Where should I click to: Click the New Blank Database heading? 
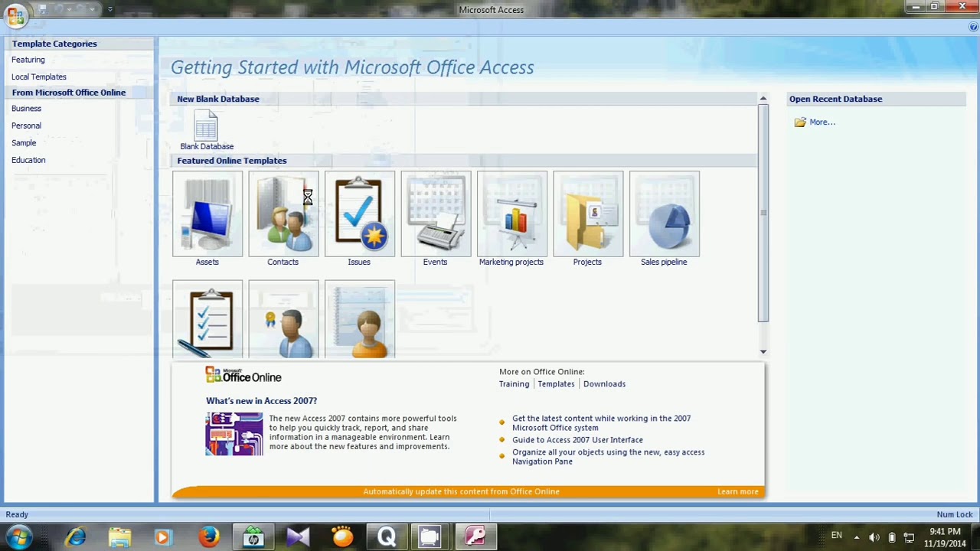218,99
